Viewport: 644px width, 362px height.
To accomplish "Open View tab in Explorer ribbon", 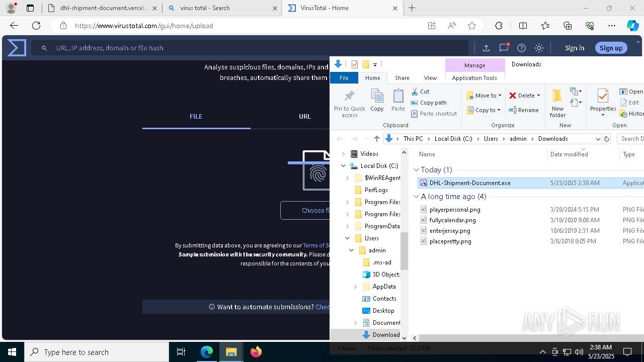I will click(x=430, y=78).
